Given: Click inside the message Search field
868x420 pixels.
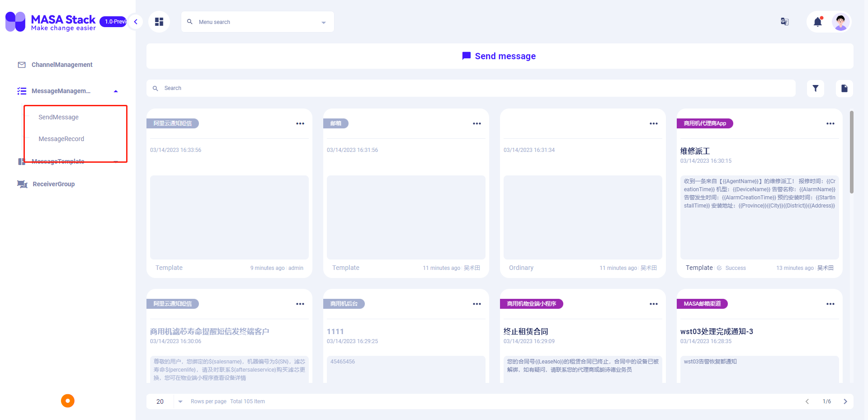Looking at the screenshot, I should pos(271,88).
